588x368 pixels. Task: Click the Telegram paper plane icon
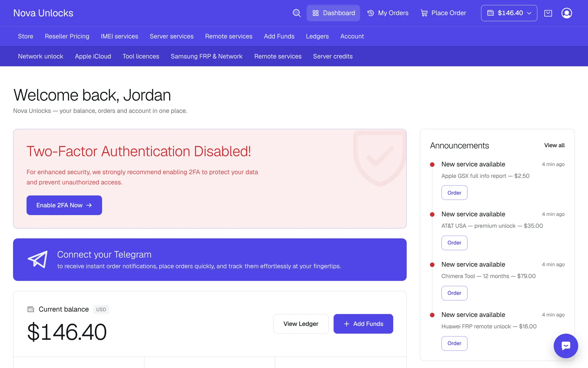38,259
